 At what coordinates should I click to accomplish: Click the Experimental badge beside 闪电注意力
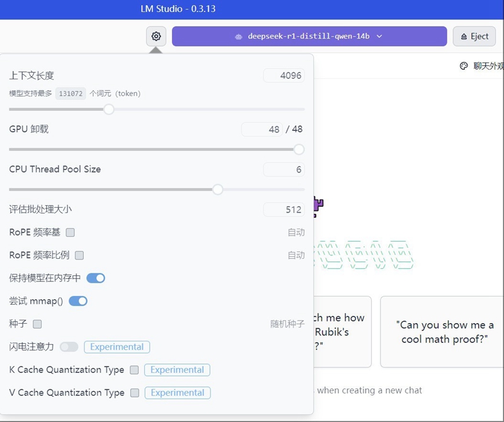[x=117, y=347]
